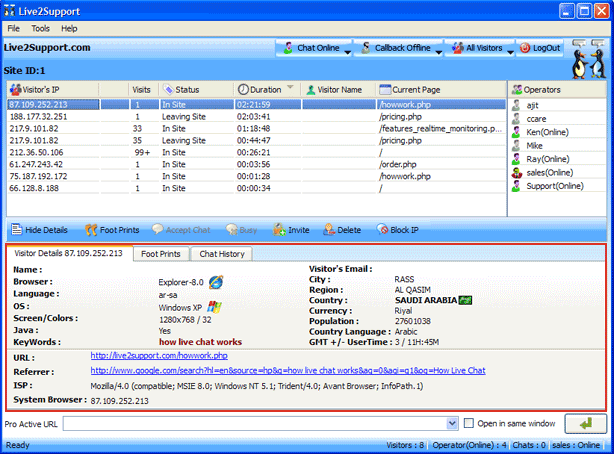Viewport: 614px width, 454px height.
Task: Click the Block IP icon
Action: (x=382, y=230)
